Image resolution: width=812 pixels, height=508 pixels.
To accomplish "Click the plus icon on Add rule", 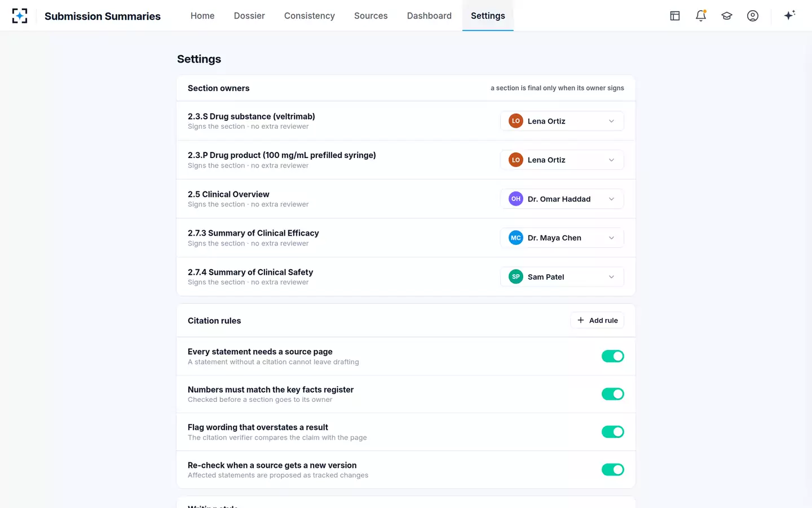I will point(581,320).
